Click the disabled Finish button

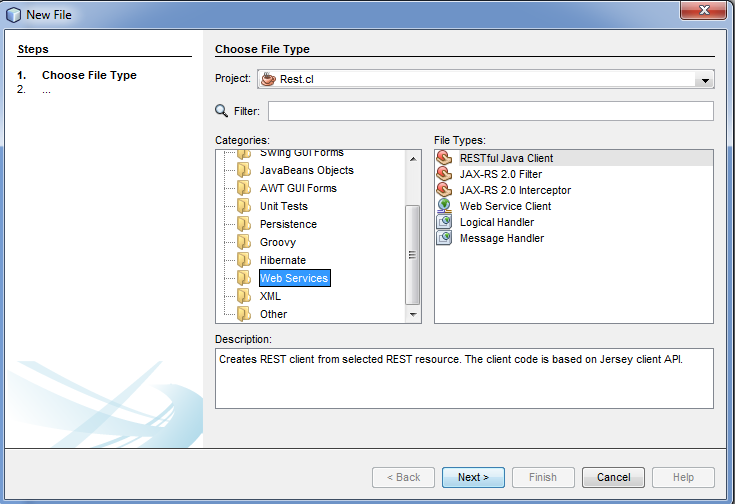(543, 477)
